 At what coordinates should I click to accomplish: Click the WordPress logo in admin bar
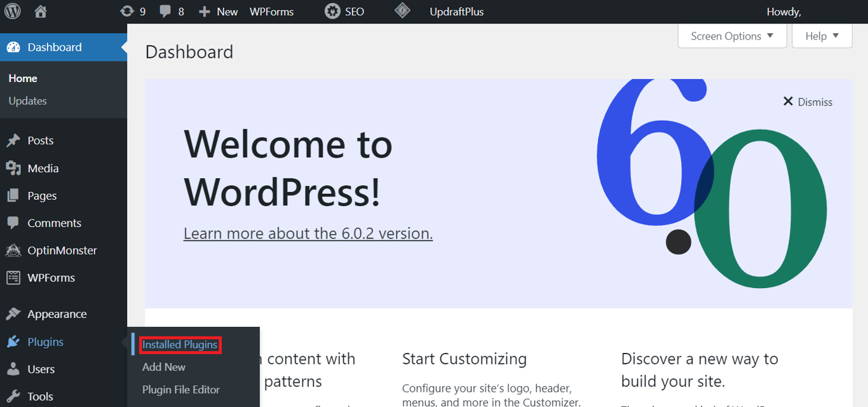(x=13, y=11)
